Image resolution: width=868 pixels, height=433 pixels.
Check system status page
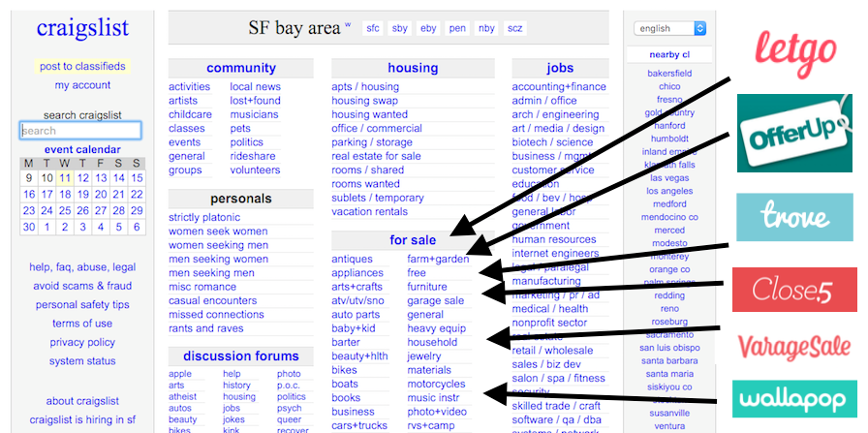[82, 361]
